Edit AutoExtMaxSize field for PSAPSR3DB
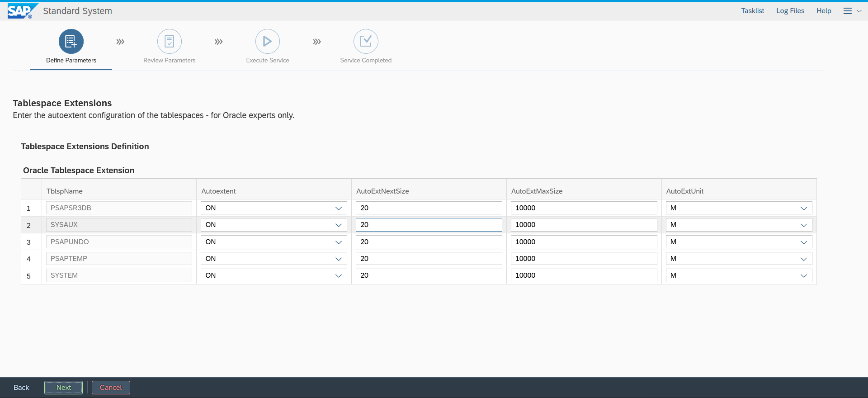868x398 pixels. coord(584,208)
